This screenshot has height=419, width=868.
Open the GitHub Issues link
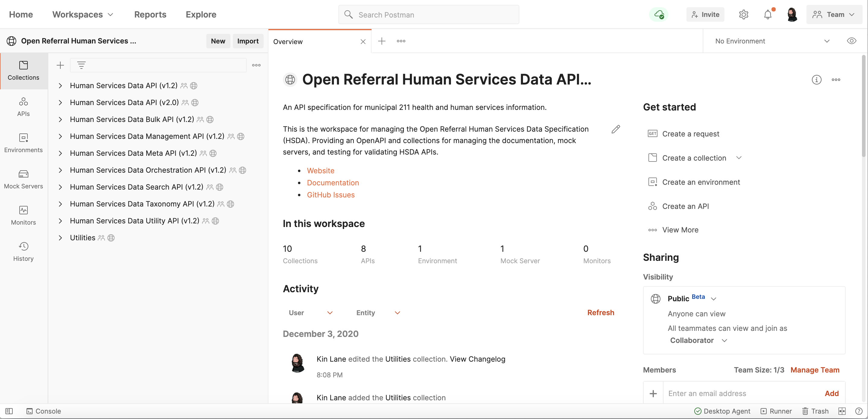(331, 195)
